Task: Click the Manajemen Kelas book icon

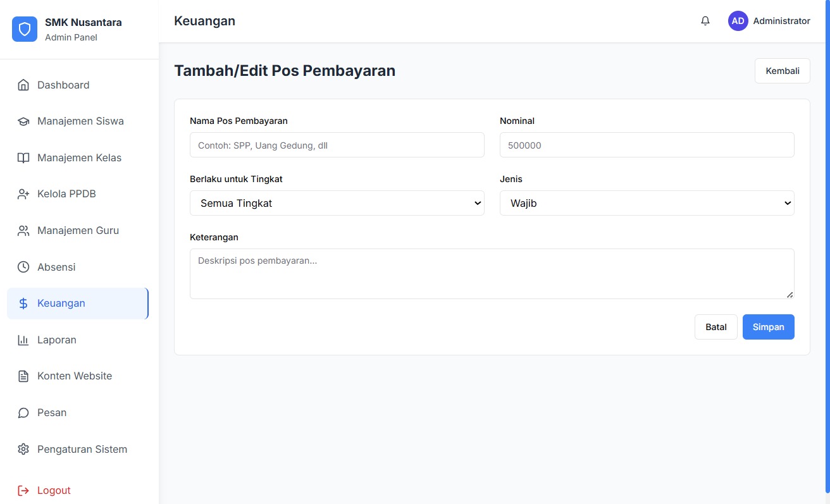Action: click(x=23, y=158)
